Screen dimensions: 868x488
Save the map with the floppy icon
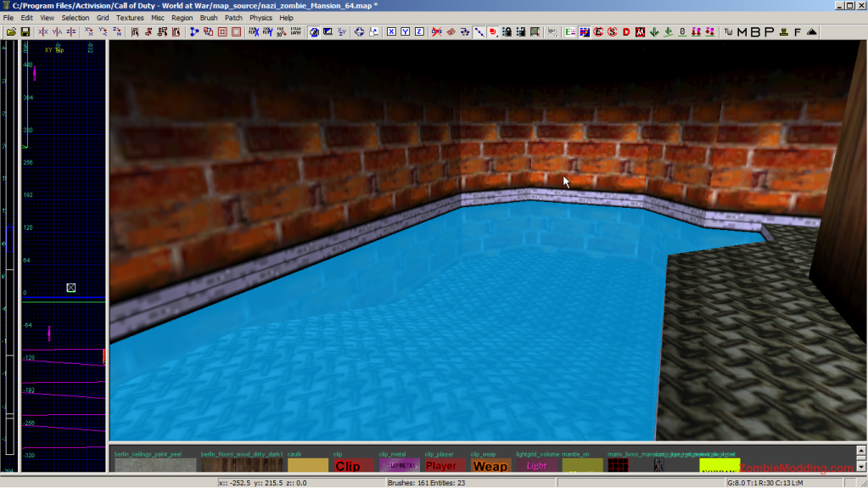tap(25, 32)
